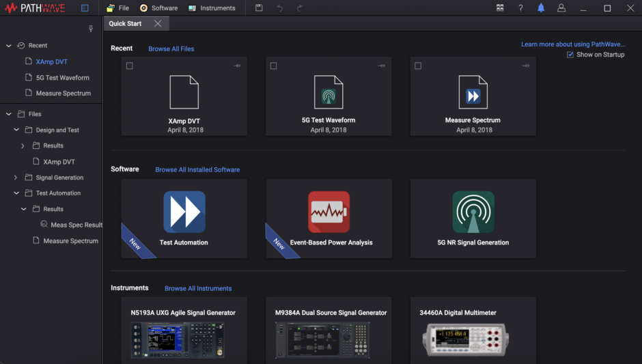Select XAmp DVT under Recent in sidebar
Screen dimensions: 642x364
(x=52, y=61)
